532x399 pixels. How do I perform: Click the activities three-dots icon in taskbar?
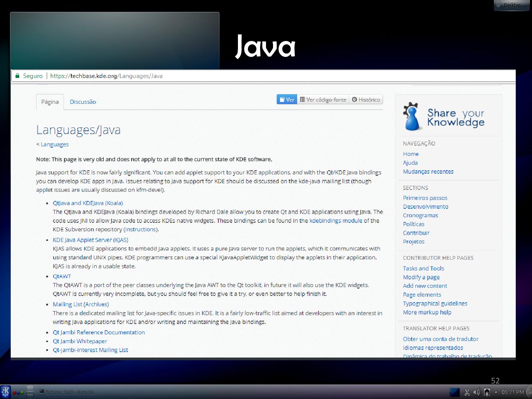point(18,393)
